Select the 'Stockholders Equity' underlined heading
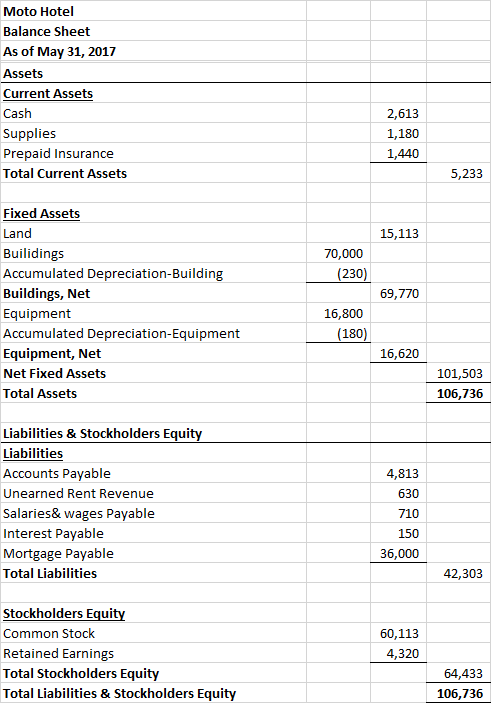Image resolution: width=491 pixels, height=703 pixels. [x=64, y=614]
